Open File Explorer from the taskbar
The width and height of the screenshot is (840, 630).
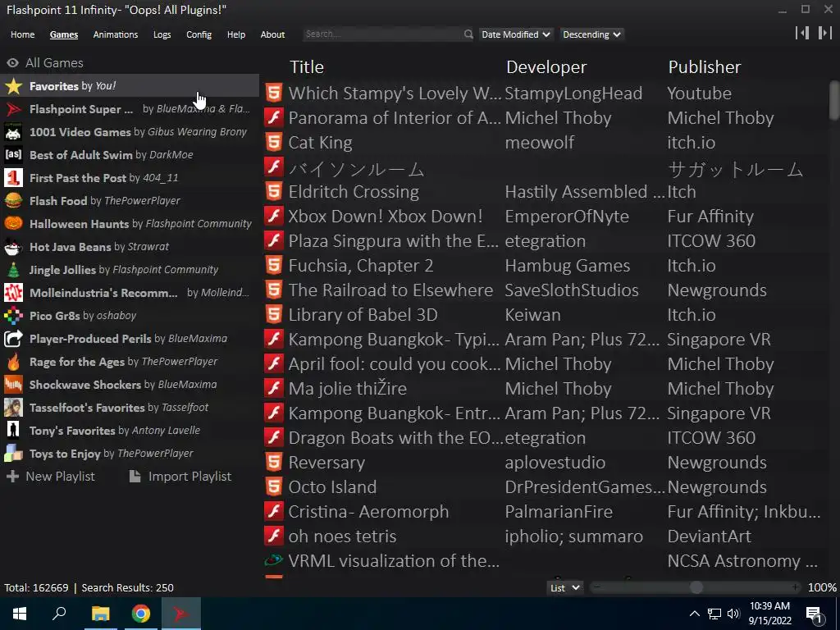100,614
